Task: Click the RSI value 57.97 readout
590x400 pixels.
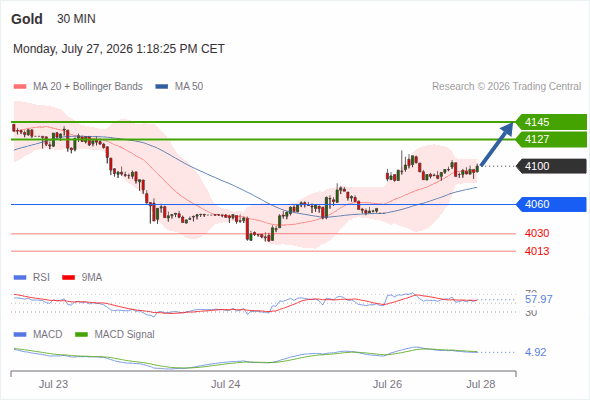Action: pyautogui.click(x=539, y=299)
